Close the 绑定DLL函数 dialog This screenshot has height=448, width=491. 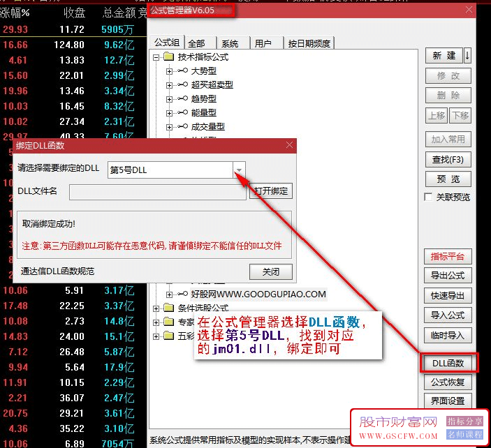289,145
